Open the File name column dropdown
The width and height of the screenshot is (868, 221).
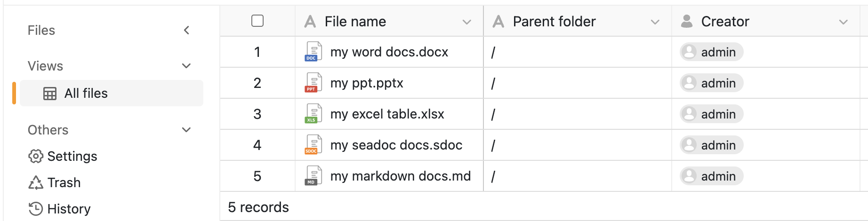[x=466, y=22]
